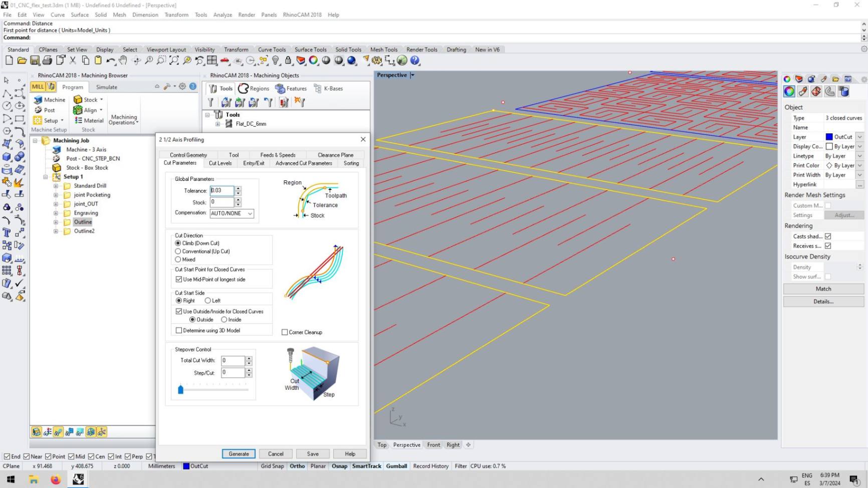
Task: Click the Cut scissors icon
Action: [73, 61]
